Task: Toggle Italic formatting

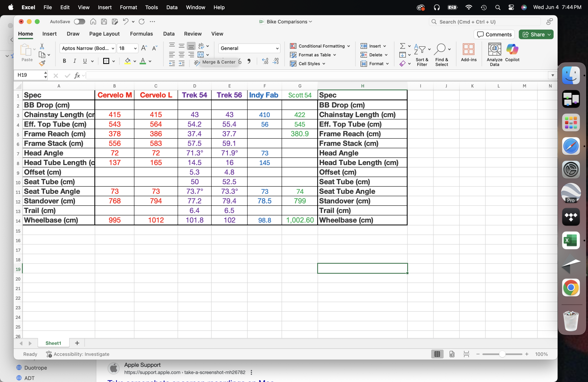Action: coord(75,61)
